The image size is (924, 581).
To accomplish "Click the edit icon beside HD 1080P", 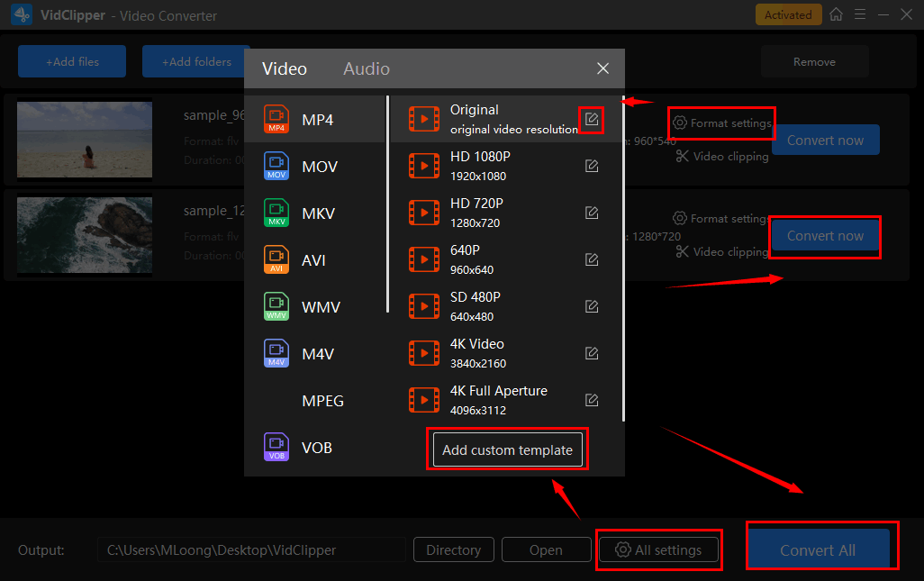I will tap(592, 166).
